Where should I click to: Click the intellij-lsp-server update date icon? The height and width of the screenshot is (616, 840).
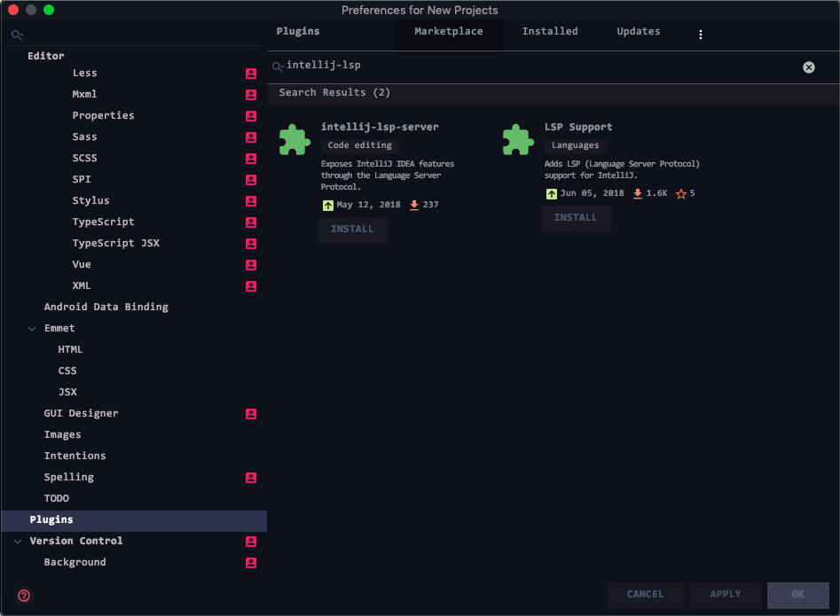pos(328,206)
